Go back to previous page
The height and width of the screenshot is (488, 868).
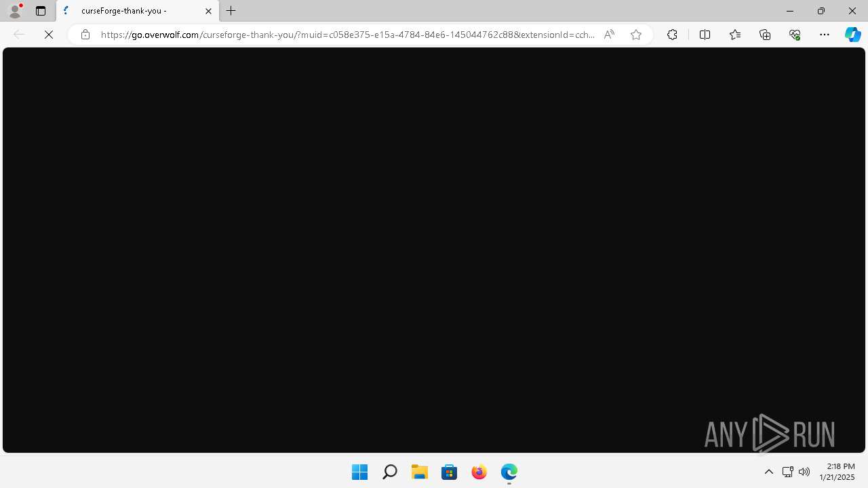pyautogui.click(x=19, y=35)
